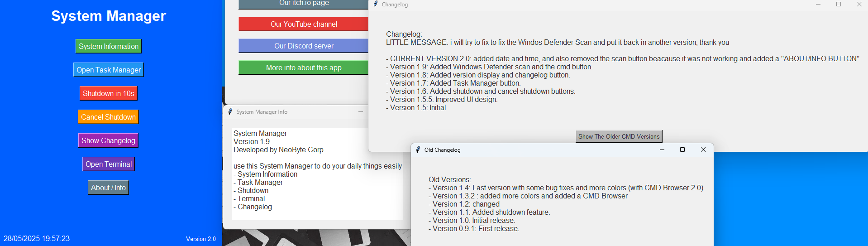Minimize the System Manager Info window
Viewport: 868px width, 246px height.
coord(361,111)
